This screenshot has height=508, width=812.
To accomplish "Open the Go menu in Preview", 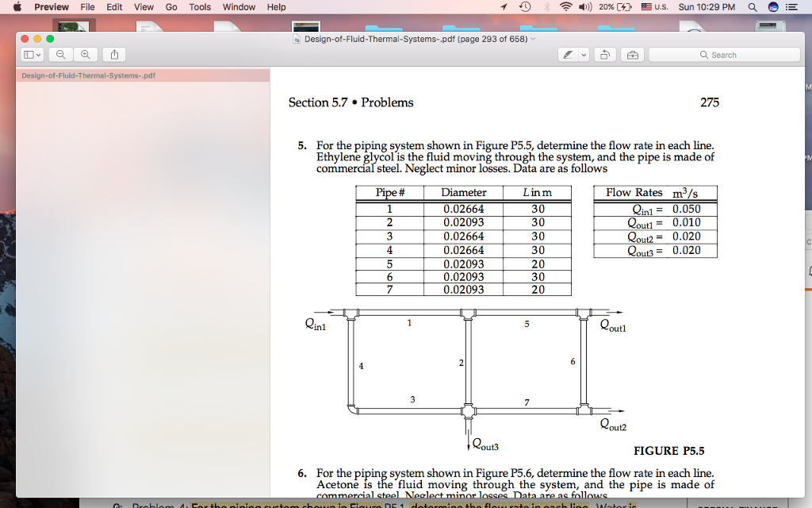I will pyautogui.click(x=170, y=7).
